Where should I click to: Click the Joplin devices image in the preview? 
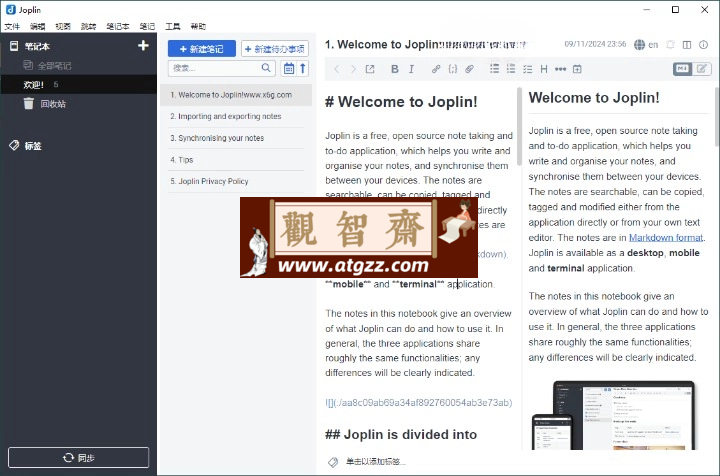pos(613,415)
